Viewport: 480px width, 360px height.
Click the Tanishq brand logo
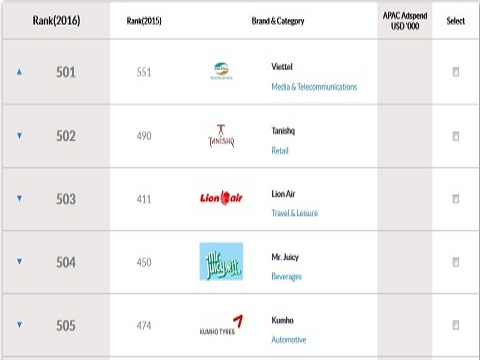(x=221, y=136)
